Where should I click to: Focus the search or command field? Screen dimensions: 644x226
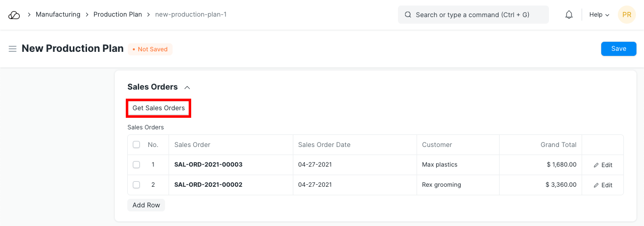(473, 15)
